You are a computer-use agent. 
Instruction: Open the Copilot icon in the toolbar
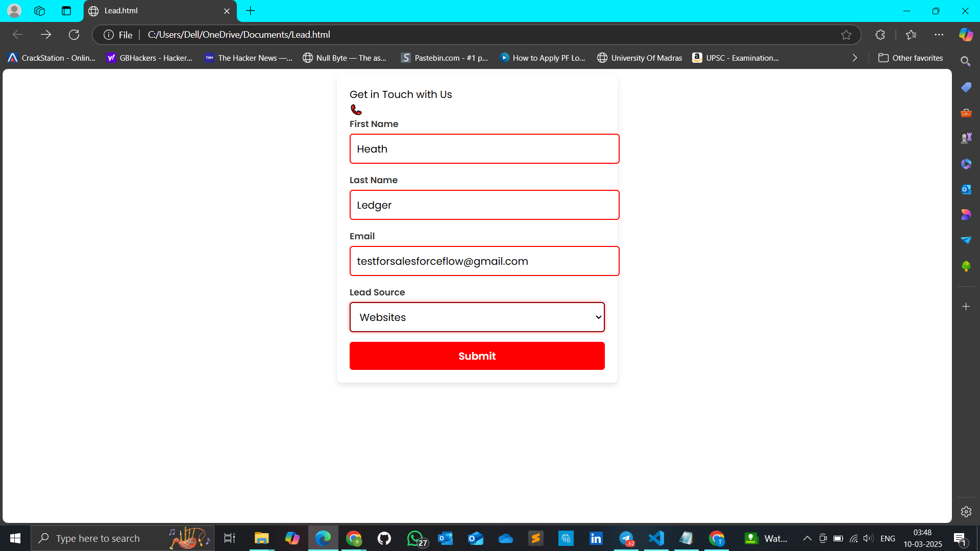coord(966,35)
